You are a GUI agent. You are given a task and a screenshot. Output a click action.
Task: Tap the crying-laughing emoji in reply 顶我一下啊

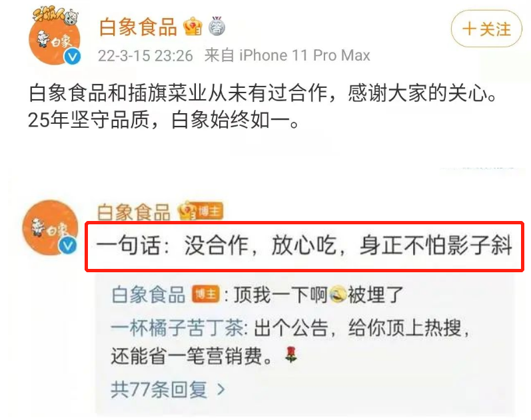[337, 294]
